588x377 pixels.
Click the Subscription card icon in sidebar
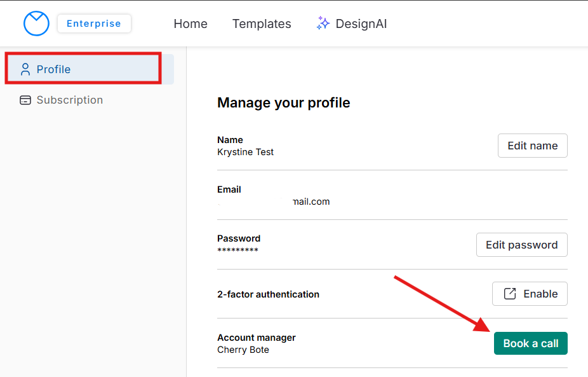point(25,100)
